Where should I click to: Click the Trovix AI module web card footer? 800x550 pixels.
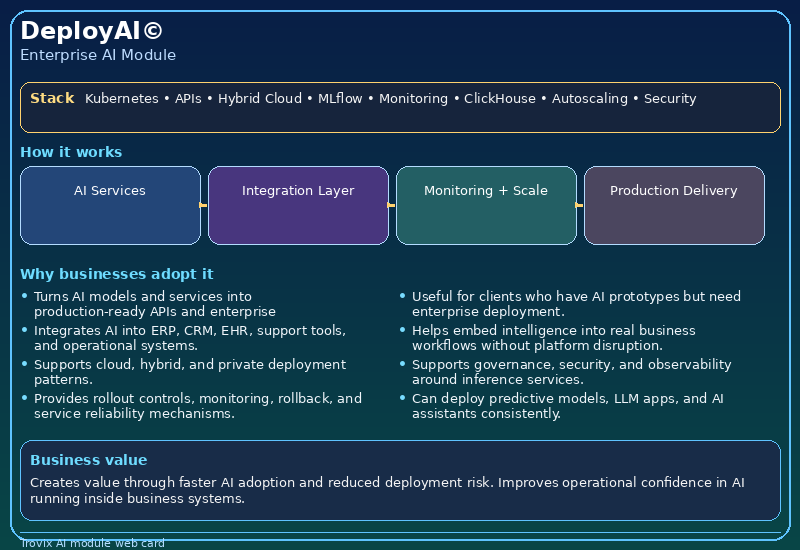pyautogui.click(x=92, y=543)
